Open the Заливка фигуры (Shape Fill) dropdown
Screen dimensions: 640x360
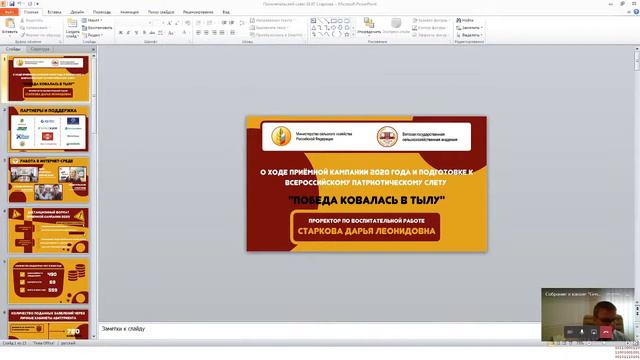[x=431, y=20]
